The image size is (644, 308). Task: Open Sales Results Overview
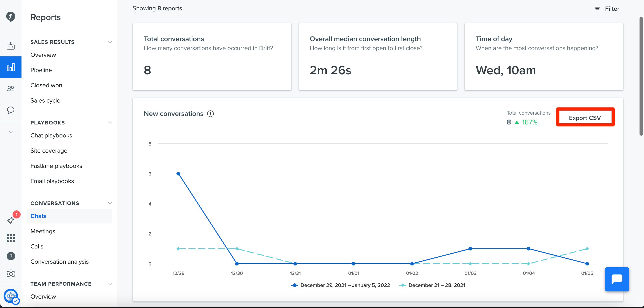pos(43,55)
